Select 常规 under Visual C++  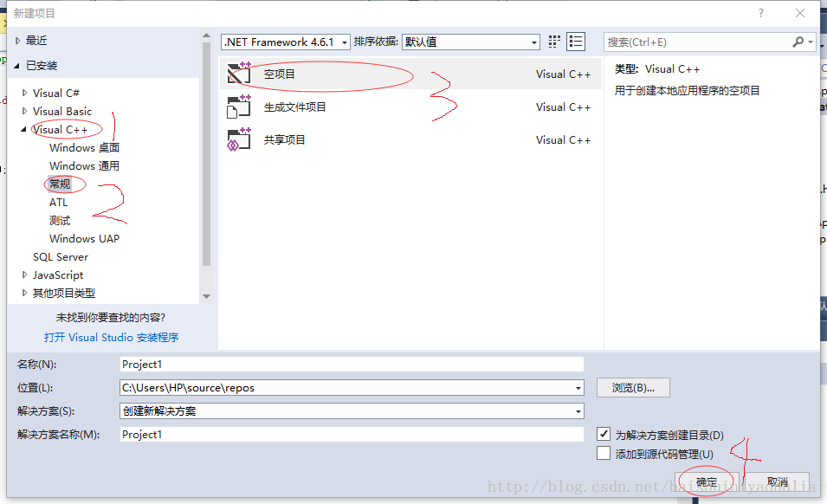[x=60, y=184]
